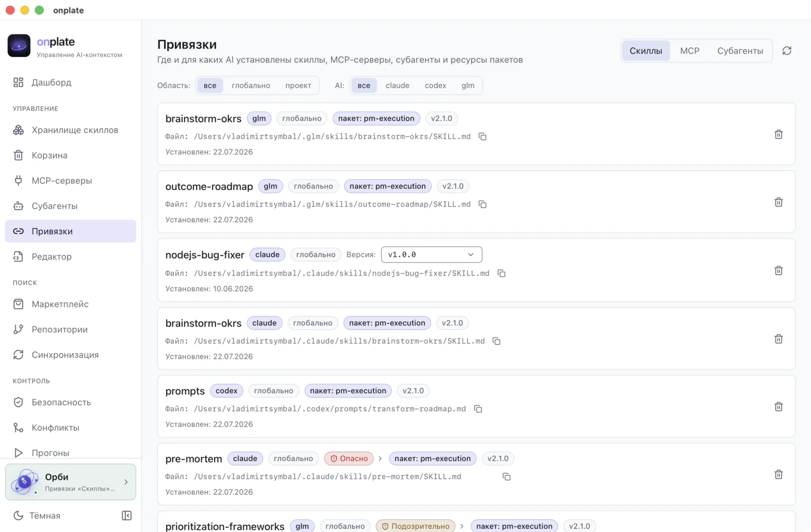Delete the glm brainstorm-okrs binding
Image resolution: width=811 pixels, height=532 pixels.
[779, 134]
